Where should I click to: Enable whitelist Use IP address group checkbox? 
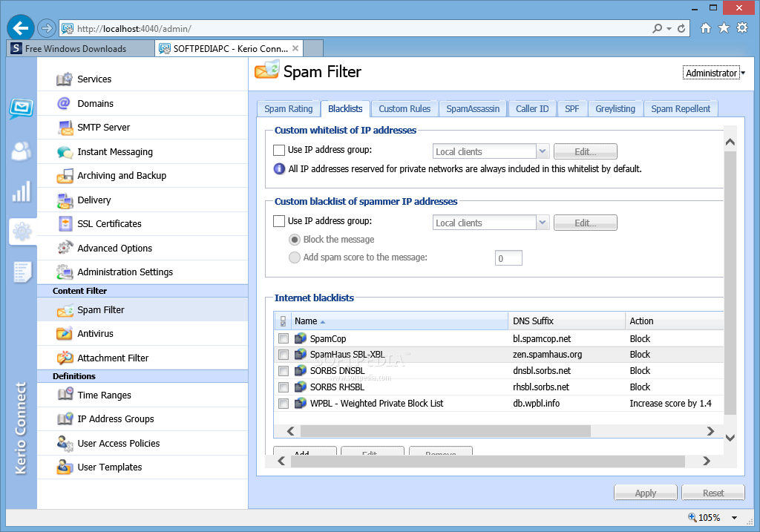279,150
